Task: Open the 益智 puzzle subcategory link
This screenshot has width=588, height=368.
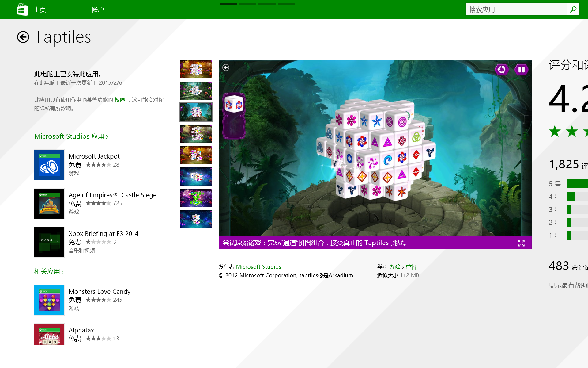Action: coord(411,267)
